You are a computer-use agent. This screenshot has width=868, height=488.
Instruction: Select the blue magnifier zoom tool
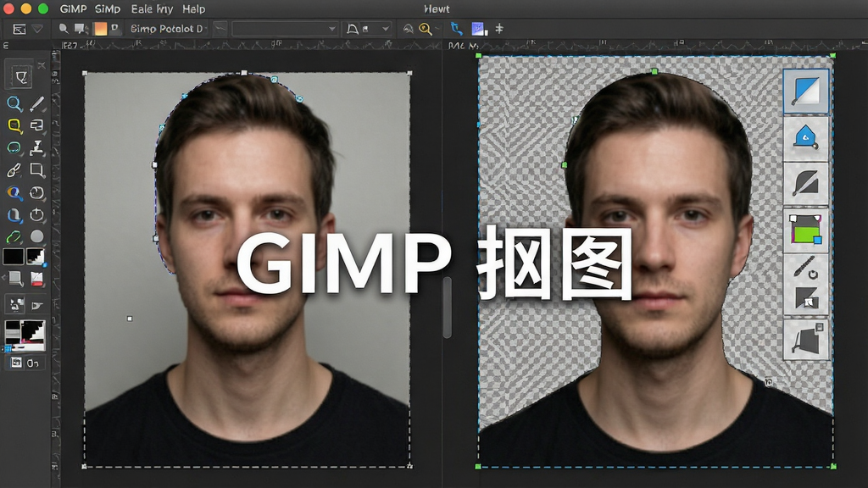pos(14,103)
